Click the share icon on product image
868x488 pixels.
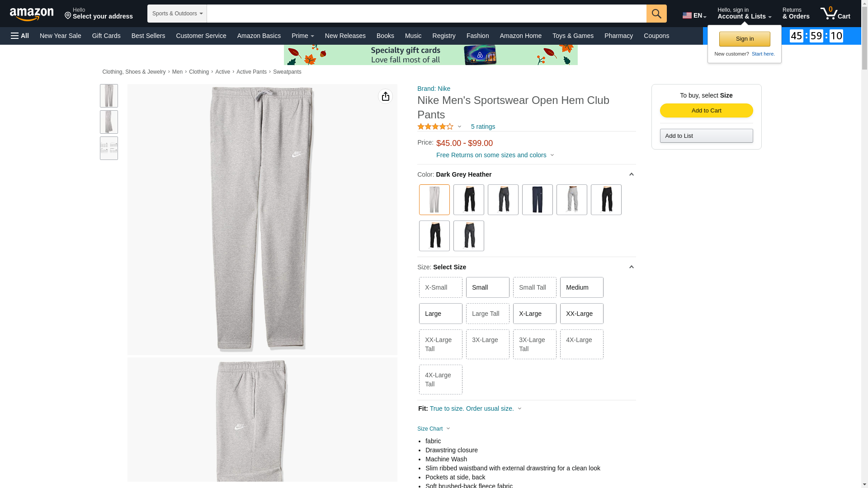point(385,96)
